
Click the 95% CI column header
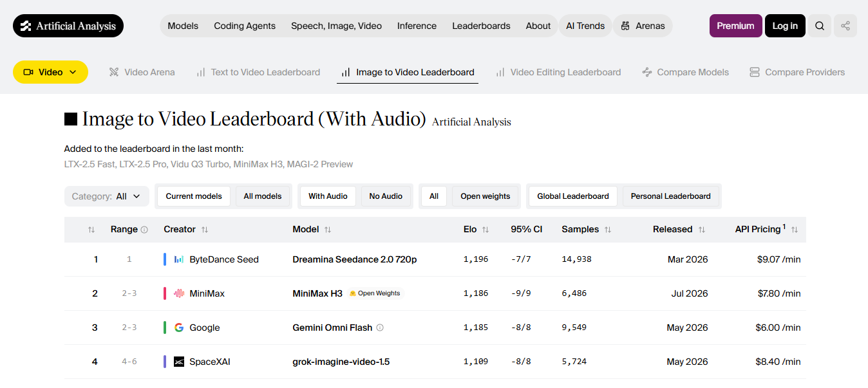point(527,230)
